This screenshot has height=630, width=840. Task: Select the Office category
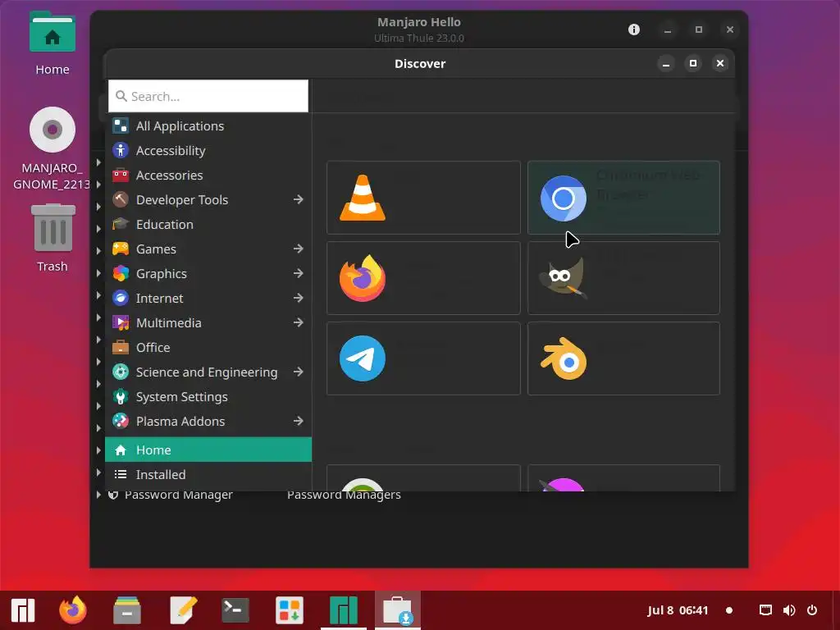pos(208,348)
